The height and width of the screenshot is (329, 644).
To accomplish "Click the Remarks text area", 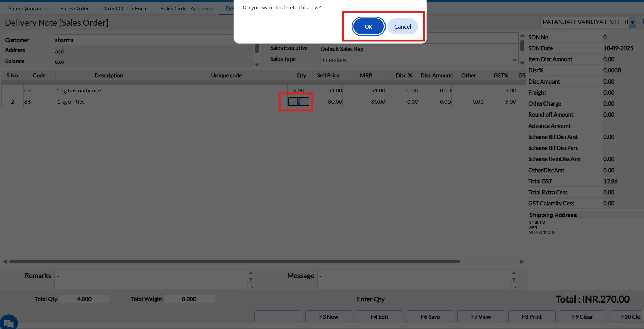I will click(154, 279).
